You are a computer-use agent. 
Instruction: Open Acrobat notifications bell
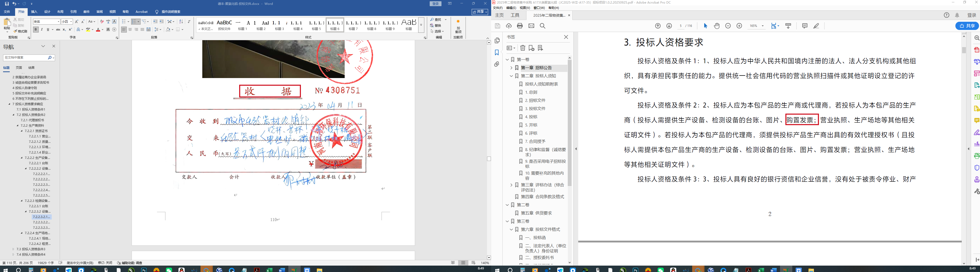tap(957, 15)
